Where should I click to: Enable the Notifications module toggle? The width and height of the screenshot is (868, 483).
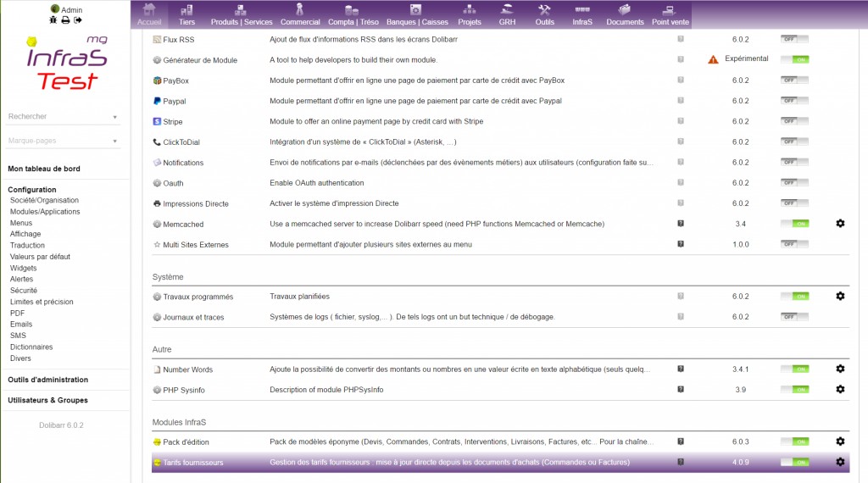794,162
